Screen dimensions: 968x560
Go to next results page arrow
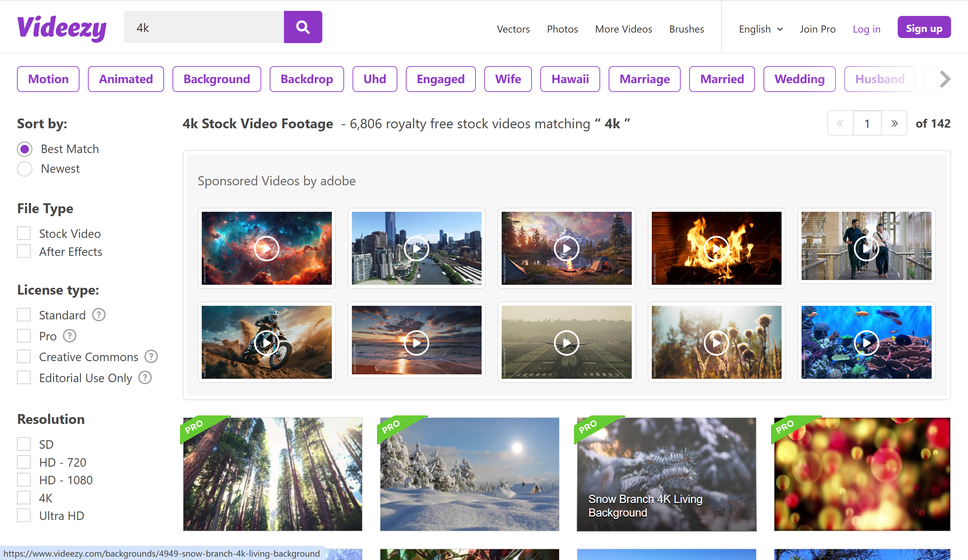click(894, 123)
